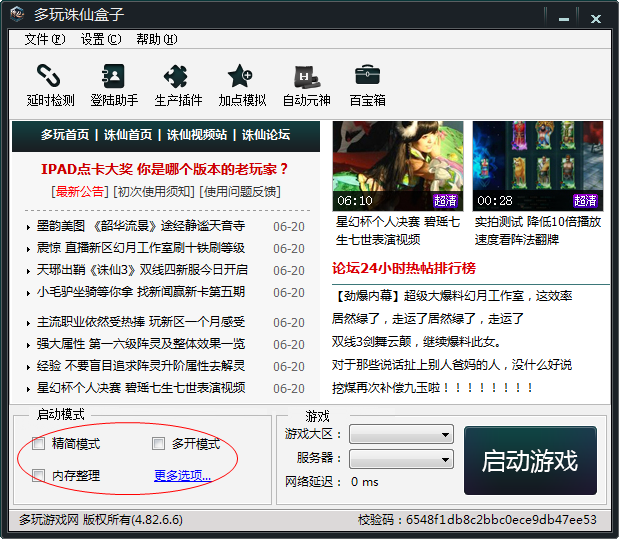Open the 文件 menu
This screenshot has height=539, width=619.
click(x=44, y=39)
